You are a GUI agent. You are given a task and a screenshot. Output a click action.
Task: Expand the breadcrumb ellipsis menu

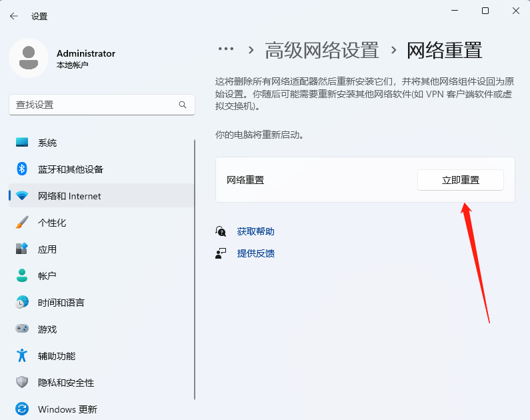click(x=226, y=49)
